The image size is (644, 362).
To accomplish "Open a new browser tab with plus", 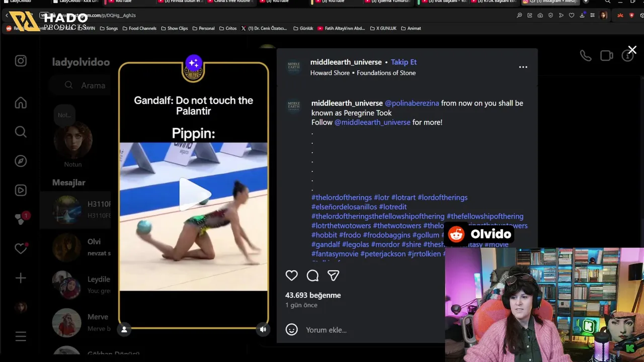I will tap(586, 2).
